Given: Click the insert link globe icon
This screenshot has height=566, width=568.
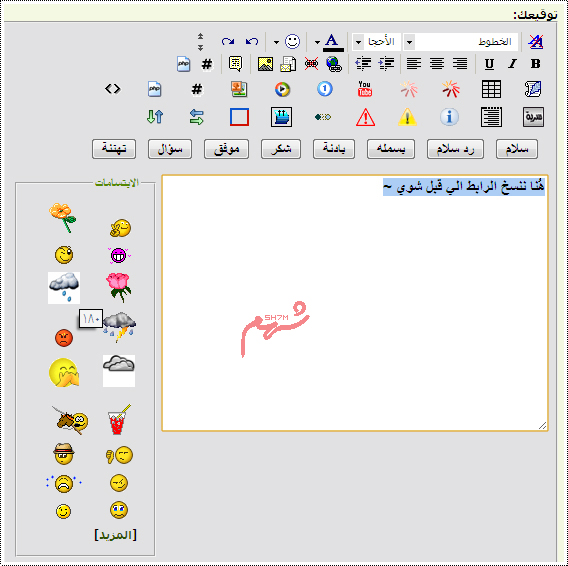Looking at the screenshot, I should coord(334,64).
